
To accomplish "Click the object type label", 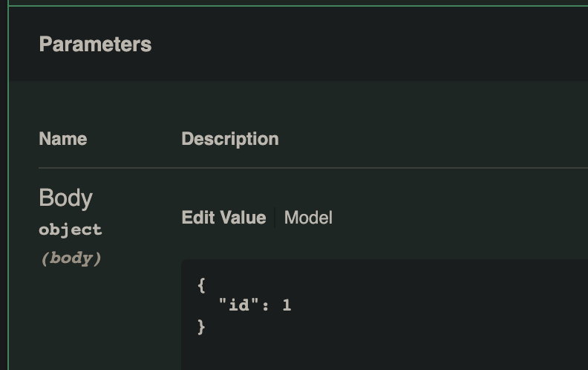I will pos(71,230).
